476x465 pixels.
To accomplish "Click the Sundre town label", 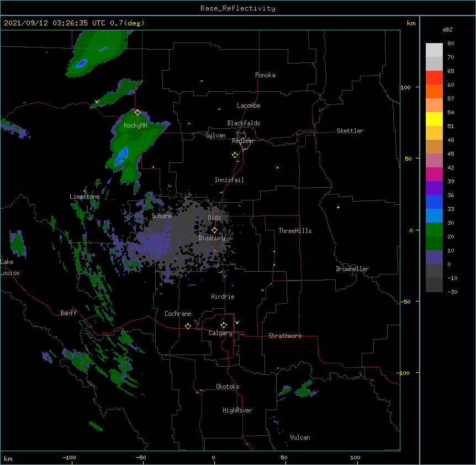I will tap(161, 216).
